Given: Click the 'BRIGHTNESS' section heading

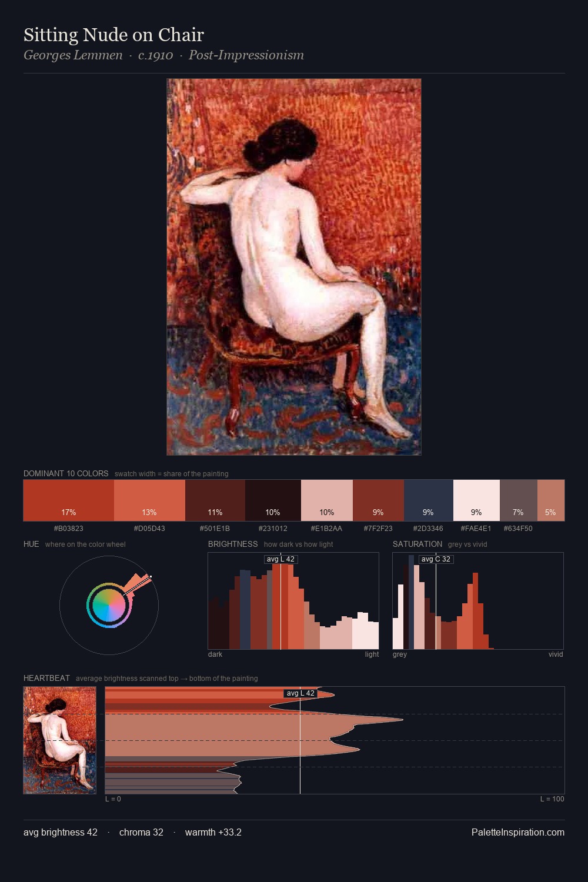Looking at the screenshot, I should [233, 544].
